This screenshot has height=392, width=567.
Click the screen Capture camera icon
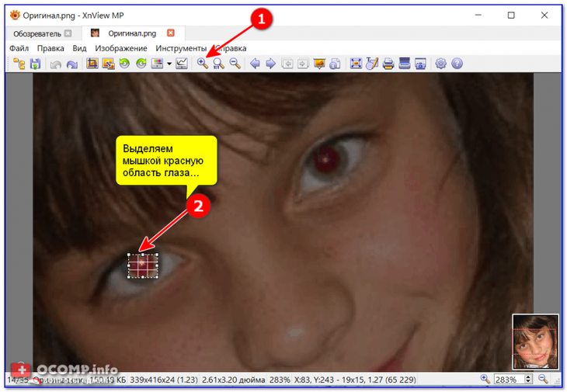click(420, 64)
